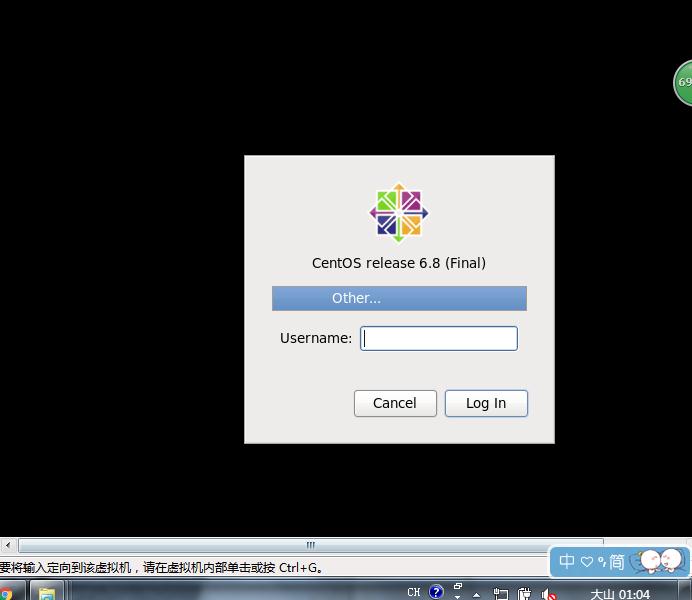This screenshot has height=600, width=692.
Task: Show hidden tray icons arrow
Action: [x=477, y=595]
